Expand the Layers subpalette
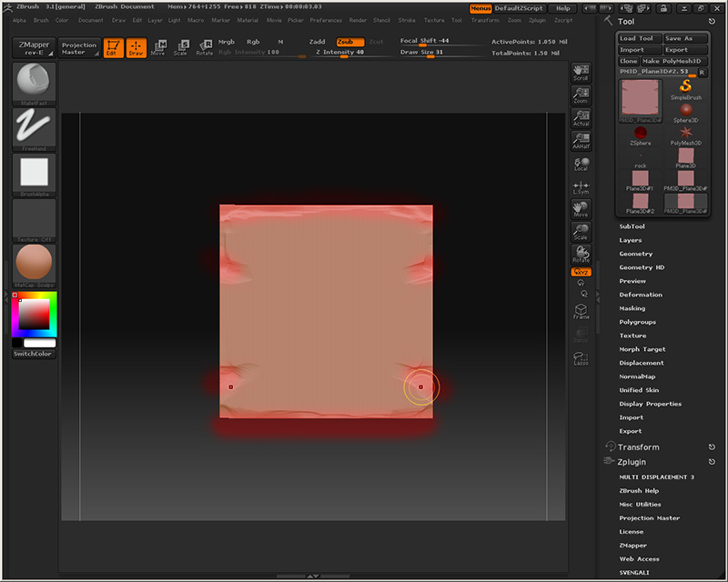This screenshot has height=582, width=728. (630, 240)
